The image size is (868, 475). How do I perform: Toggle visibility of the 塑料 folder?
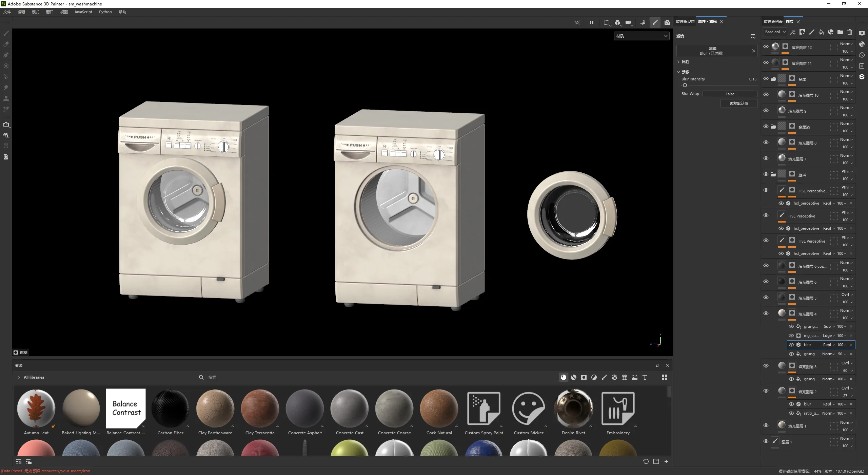click(x=766, y=174)
